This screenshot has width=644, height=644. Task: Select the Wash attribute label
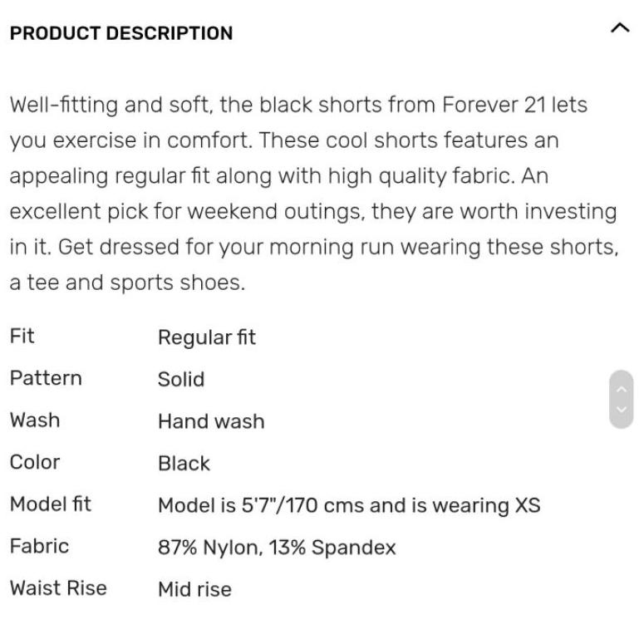[x=35, y=420]
